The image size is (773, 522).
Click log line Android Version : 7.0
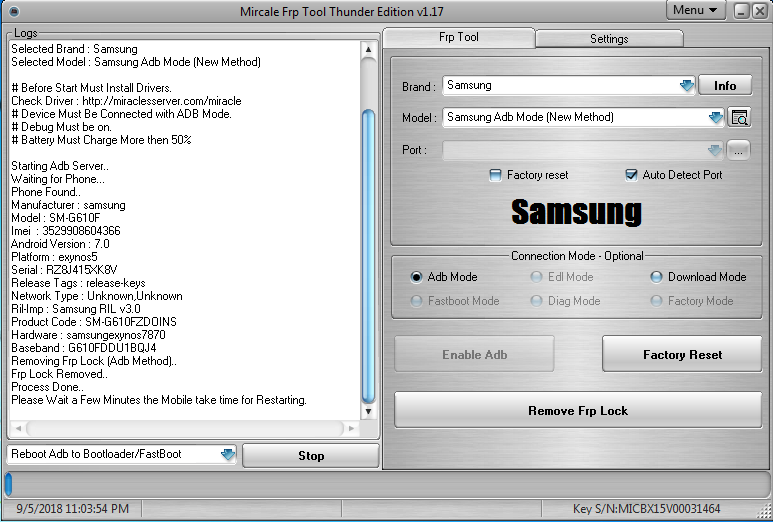tap(60, 244)
